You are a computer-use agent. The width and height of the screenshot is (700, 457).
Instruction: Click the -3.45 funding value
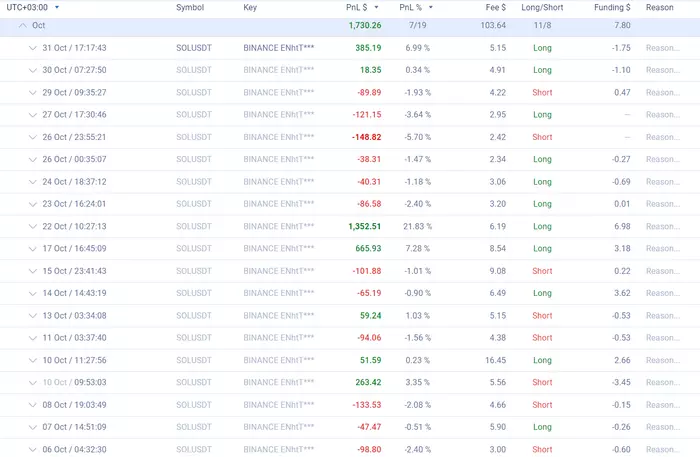(621, 382)
